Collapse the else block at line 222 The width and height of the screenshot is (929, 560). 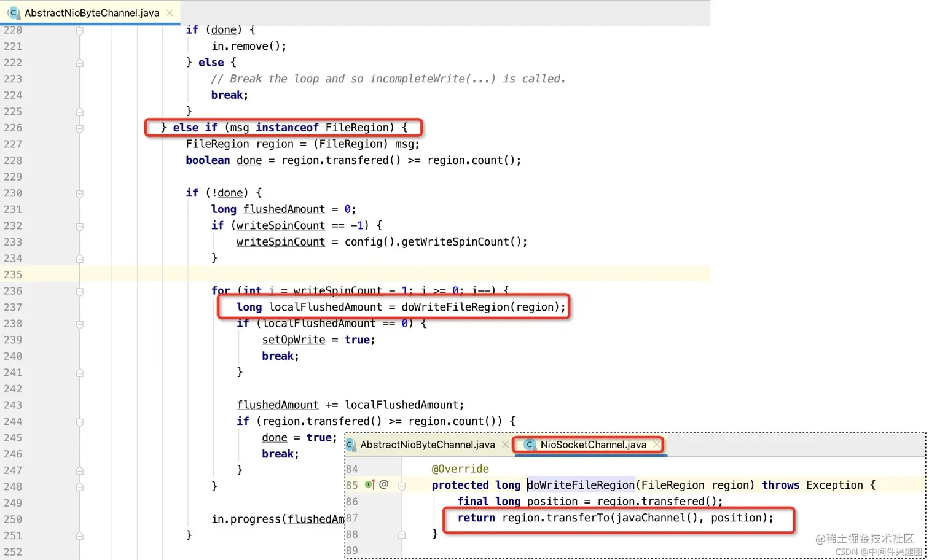tap(80, 63)
